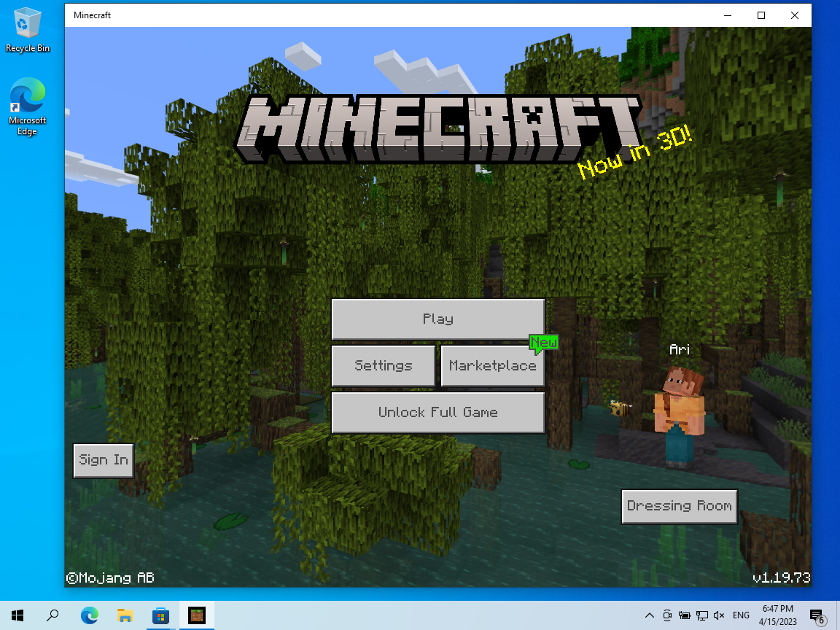The width and height of the screenshot is (840, 630).
Task: Close the Minecraft window
Action: click(795, 15)
